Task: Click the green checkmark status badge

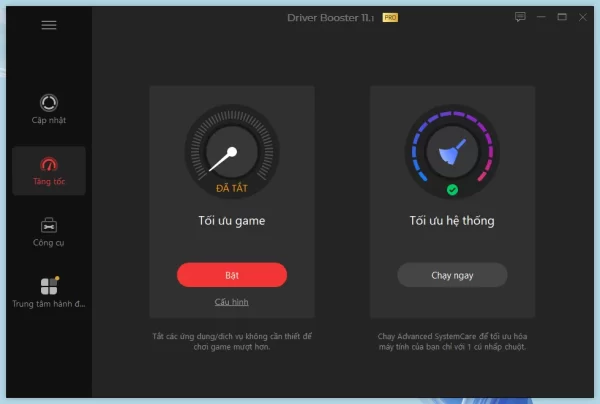Action: [x=452, y=190]
